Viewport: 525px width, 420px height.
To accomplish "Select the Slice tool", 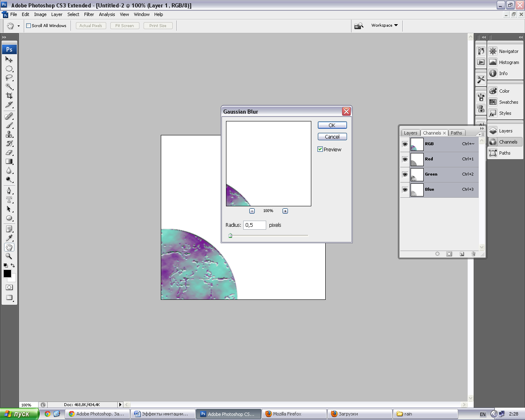I will click(9, 105).
